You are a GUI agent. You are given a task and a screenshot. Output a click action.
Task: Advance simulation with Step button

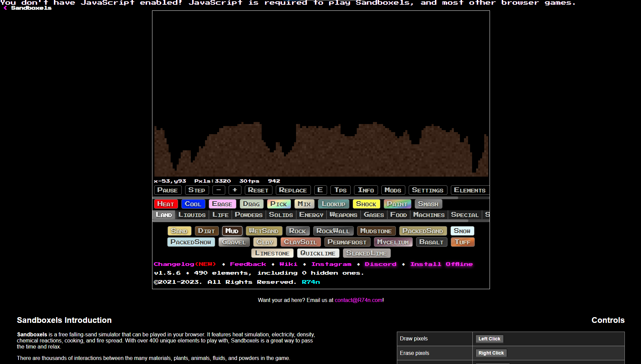[197, 190]
